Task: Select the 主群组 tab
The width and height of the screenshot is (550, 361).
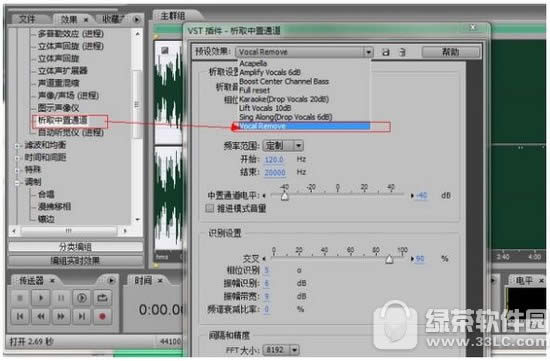Action: coord(173,16)
